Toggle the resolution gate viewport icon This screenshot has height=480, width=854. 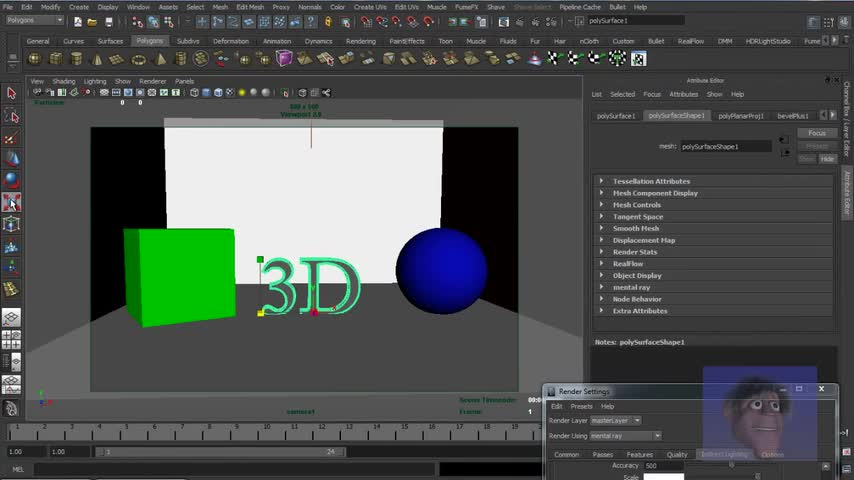pos(128,93)
